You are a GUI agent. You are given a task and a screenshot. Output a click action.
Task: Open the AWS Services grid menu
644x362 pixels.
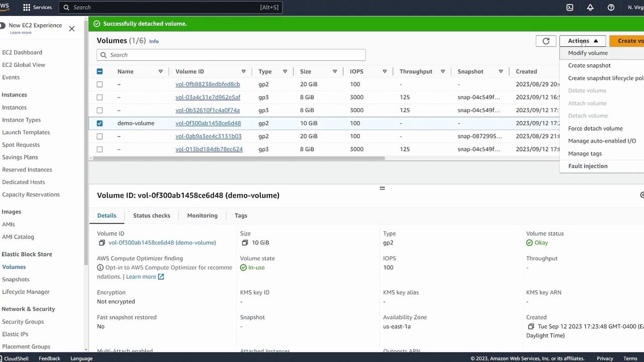[27, 8]
